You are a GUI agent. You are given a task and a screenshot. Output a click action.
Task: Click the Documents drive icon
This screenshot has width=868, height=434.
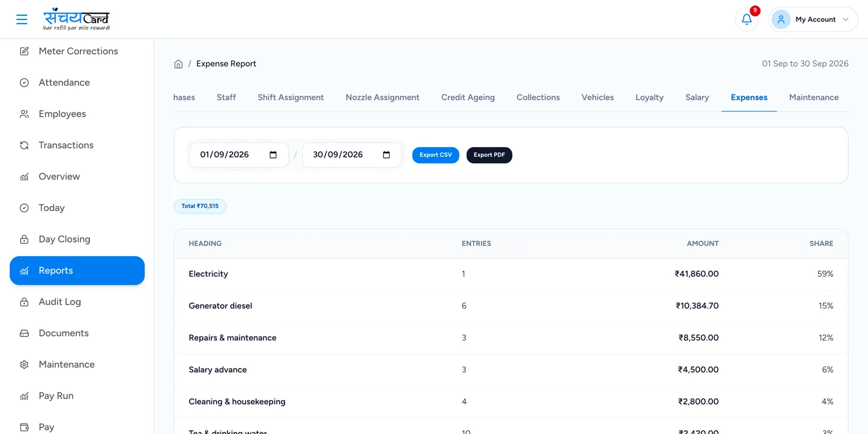[24, 333]
